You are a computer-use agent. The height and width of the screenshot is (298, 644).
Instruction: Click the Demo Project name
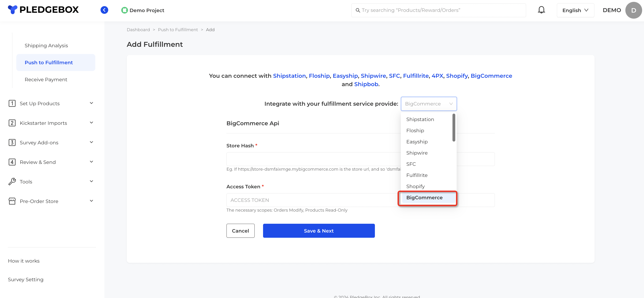pyautogui.click(x=147, y=10)
